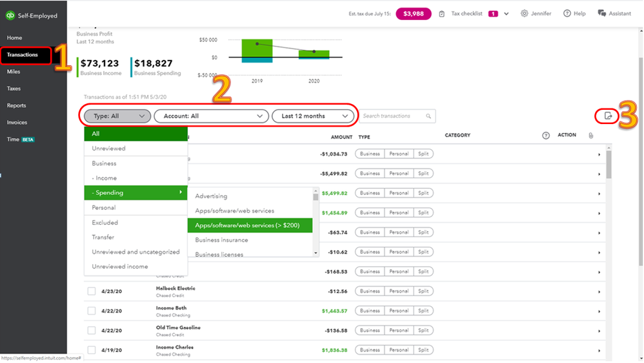Image resolution: width=644 pixels, height=363 pixels.
Task: Click the $18,827 Business Spending figure
Action: pos(154,63)
